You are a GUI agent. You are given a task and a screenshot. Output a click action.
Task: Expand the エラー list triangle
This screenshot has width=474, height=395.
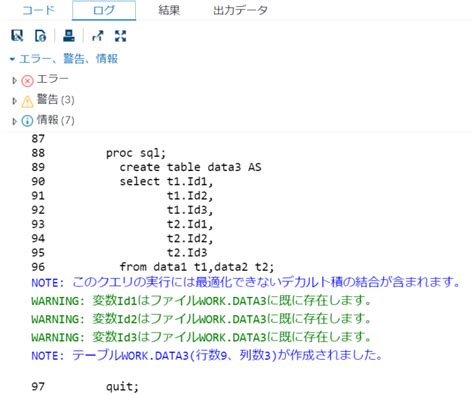[14, 80]
